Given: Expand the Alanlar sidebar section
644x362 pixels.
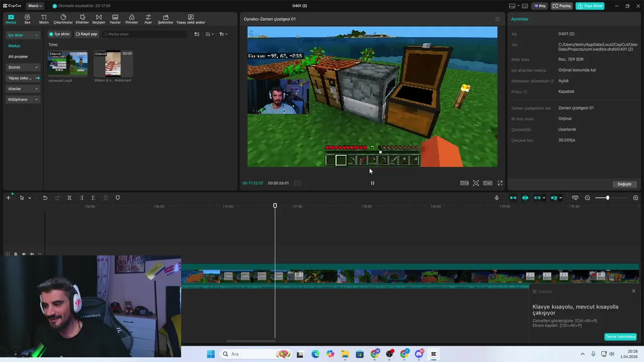Looking at the screenshot, I should click(23, 89).
